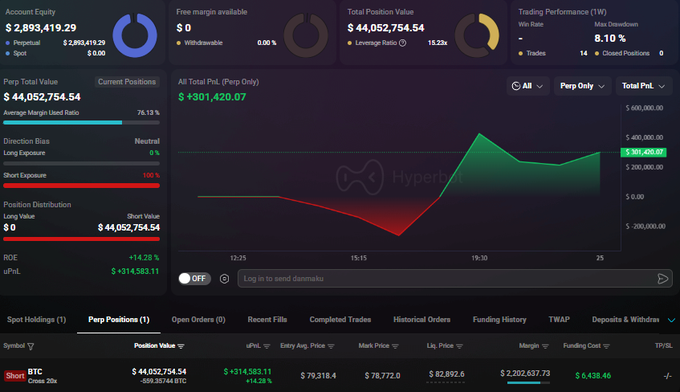Click the Leverage Ratio help question icon
The height and width of the screenshot is (392, 680).
tap(402, 43)
